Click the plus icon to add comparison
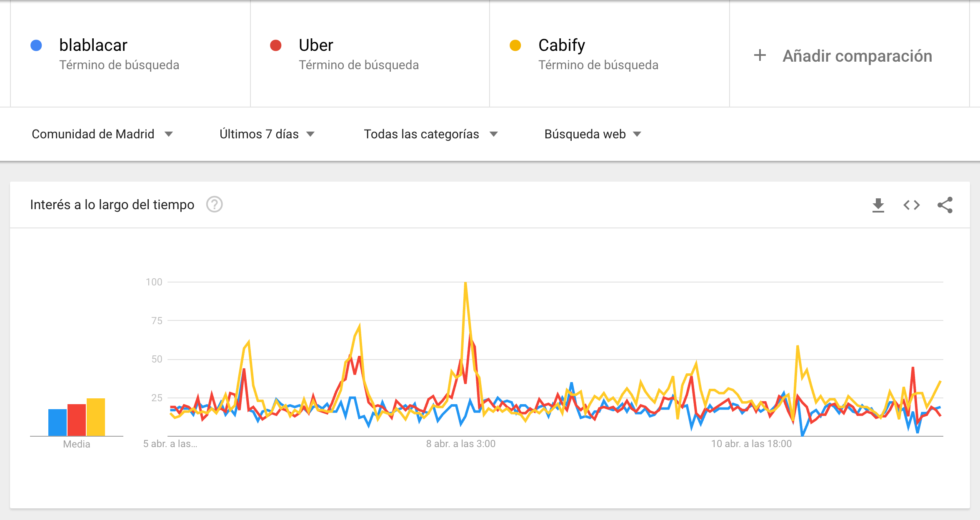The height and width of the screenshot is (520, 980). [760, 55]
